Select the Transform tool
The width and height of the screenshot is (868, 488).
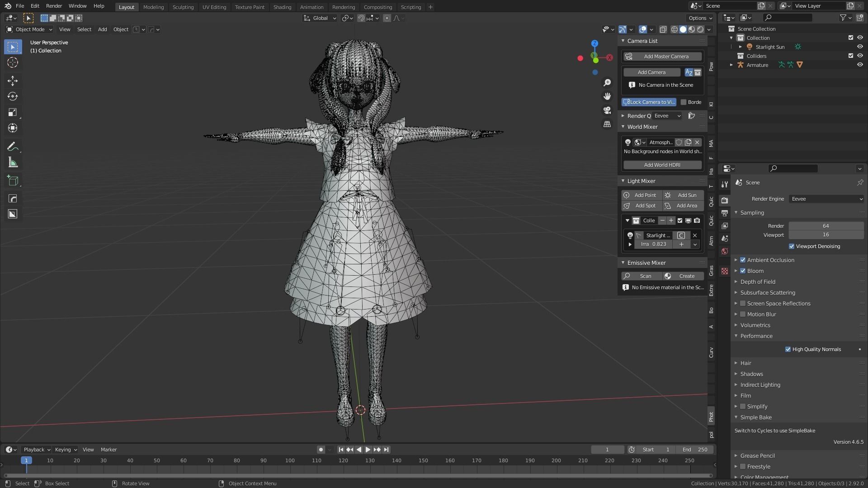tap(13, 128)
